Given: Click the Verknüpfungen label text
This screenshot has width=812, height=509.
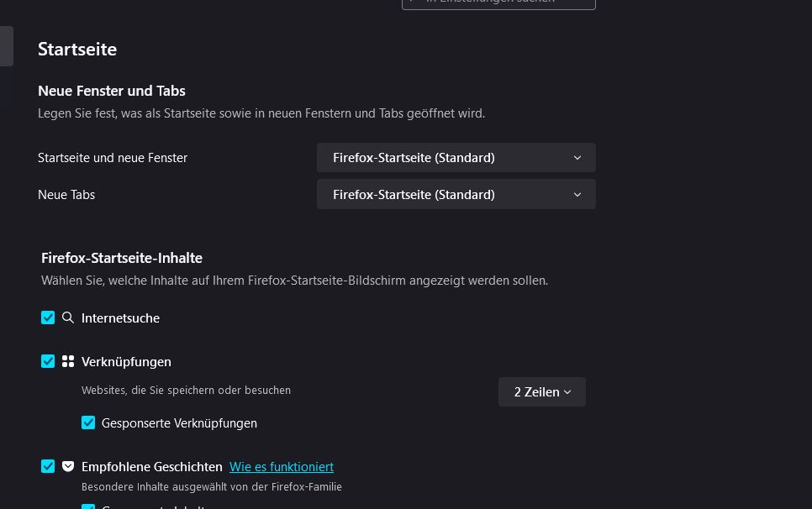Looking at the screenshot, I should point(126,361).
